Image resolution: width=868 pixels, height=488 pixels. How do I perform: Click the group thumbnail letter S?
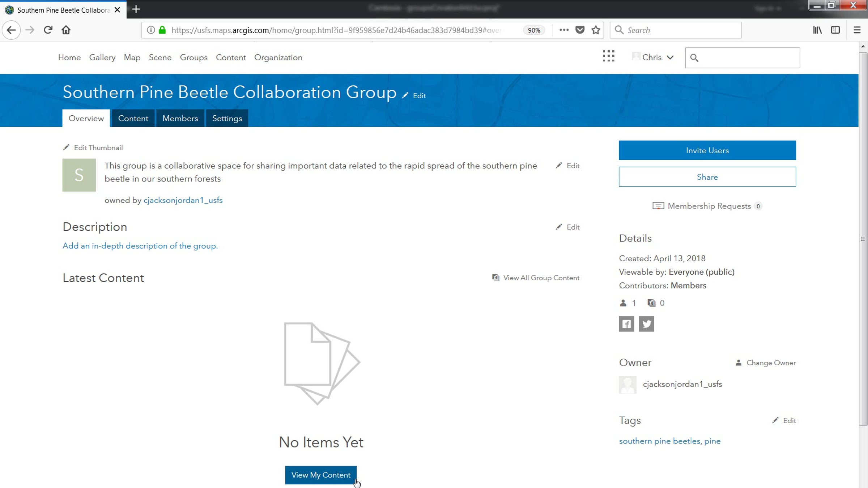[79, 175]
